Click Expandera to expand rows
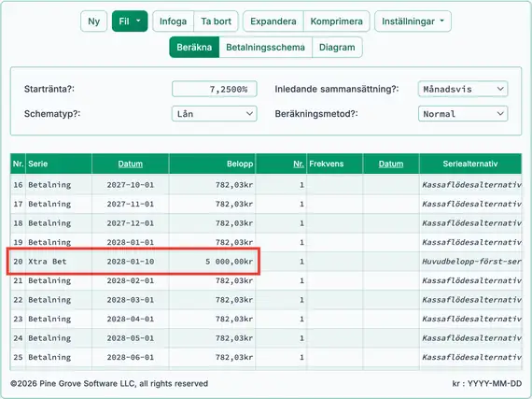 click(273, 21)
